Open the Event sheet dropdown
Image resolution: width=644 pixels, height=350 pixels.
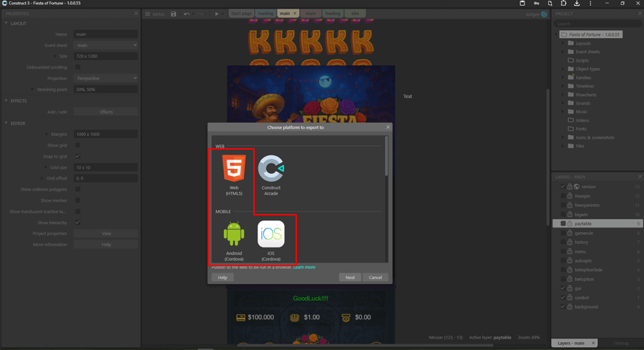[x=105, y=45]
